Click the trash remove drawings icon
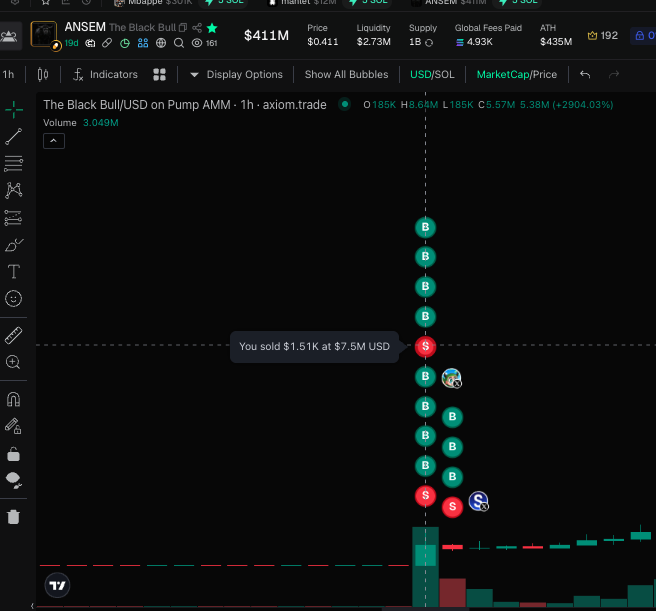This screenshot has height=611, width=656. point(13,517)
